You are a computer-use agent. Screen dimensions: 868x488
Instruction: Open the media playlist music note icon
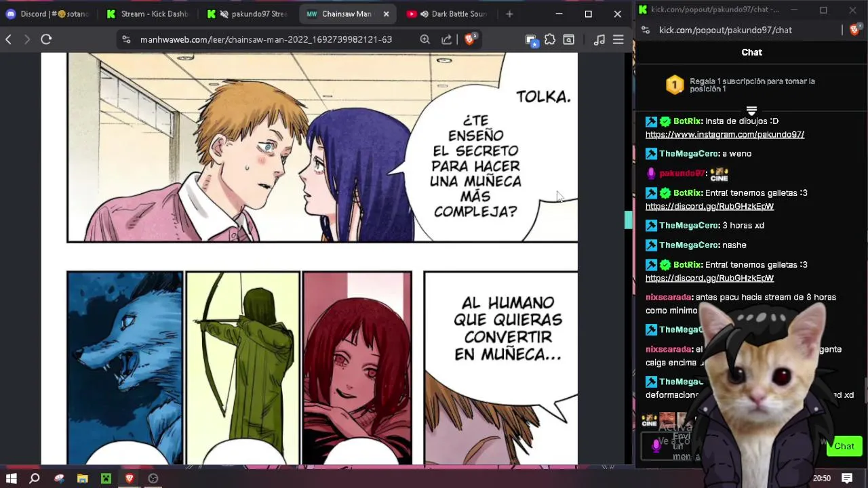[599, 39]
